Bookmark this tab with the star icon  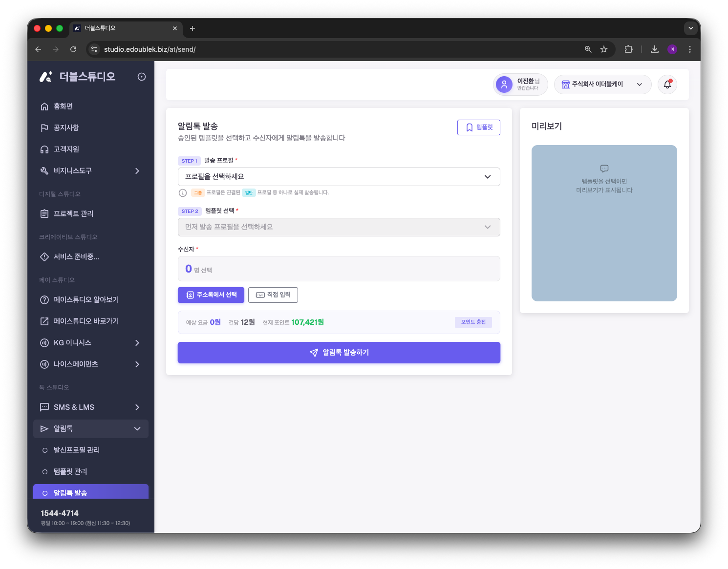click(x=604, y=49)
